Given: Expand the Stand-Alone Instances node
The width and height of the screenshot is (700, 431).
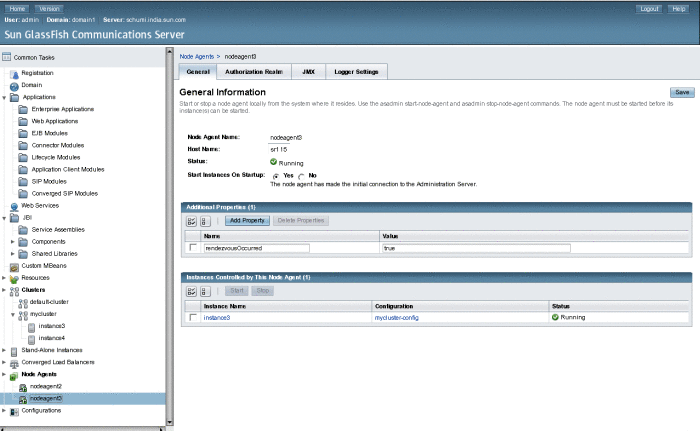Looking at the screenshot, I should [4, 350].
